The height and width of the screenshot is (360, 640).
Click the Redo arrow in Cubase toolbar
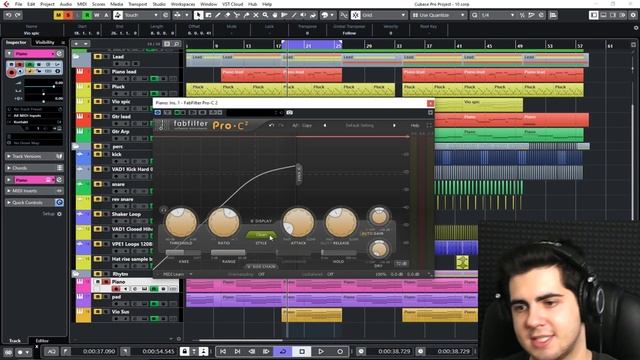18,15
